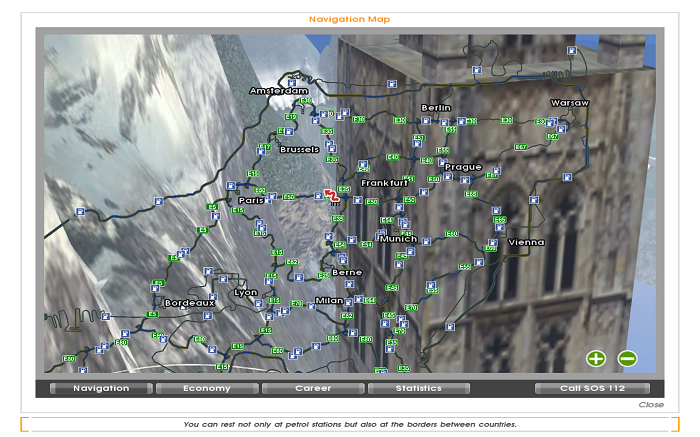
Task: Click the Vienna city marker
Action: (x=526, y=242)
